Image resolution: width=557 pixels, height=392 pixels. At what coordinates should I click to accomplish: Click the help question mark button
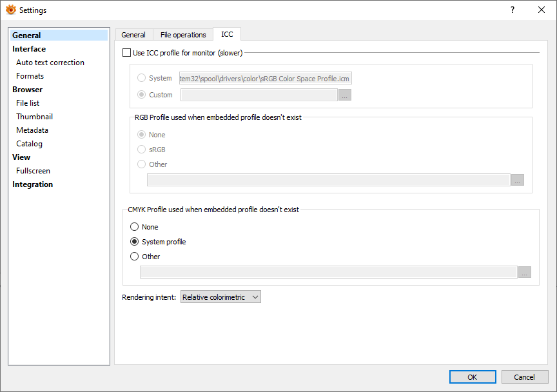click(x=513, y=10)
